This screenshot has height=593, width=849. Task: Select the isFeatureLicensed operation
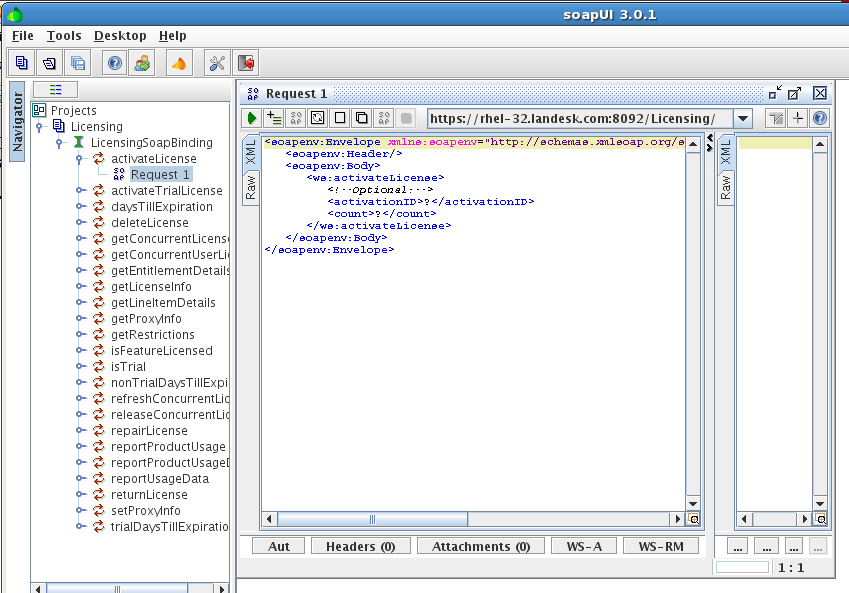162,350
